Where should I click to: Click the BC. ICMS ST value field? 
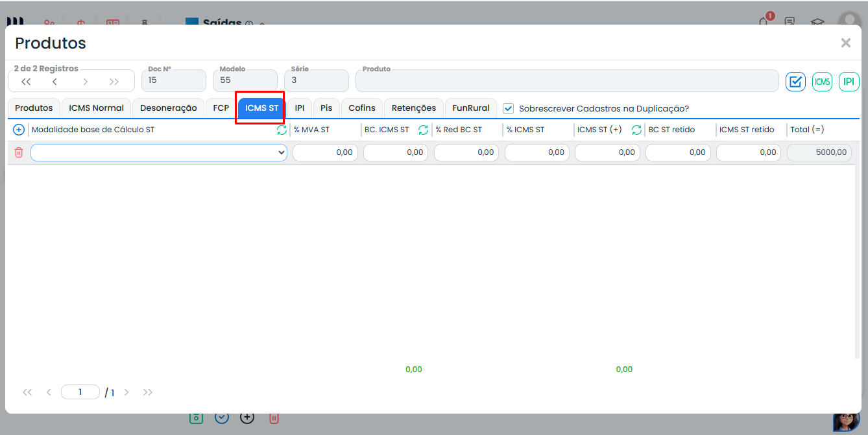coord(396,152)
